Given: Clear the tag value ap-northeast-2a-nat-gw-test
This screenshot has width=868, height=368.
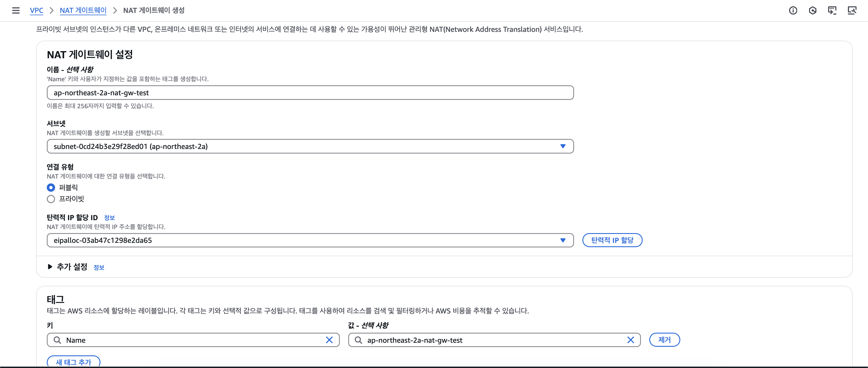Looking at the screenshot, I should [630, 340].
